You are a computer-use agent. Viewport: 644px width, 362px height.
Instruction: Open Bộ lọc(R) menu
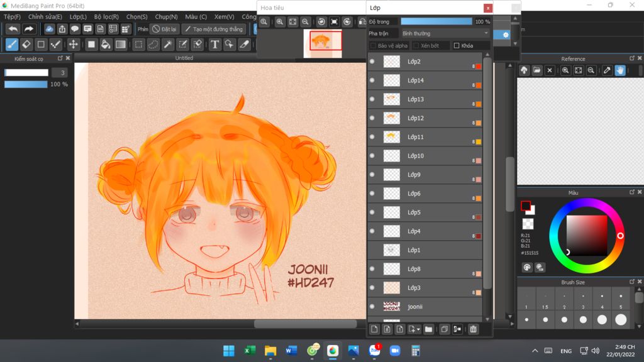[106, 17]
